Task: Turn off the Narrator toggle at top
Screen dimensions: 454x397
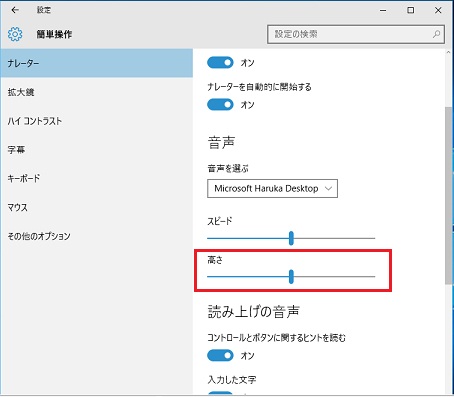Action: (x=220, y=62)
